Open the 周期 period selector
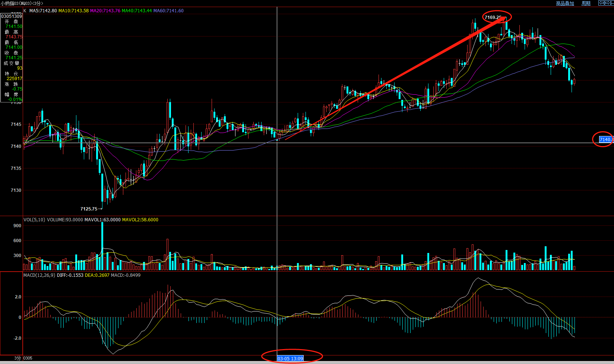Image resolution: width=614 pixels, height=364 pixels. pos(586,3)
